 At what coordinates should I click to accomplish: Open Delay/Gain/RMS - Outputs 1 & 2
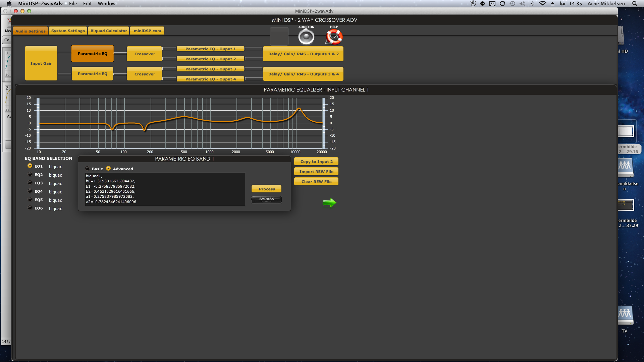point(303,54)
